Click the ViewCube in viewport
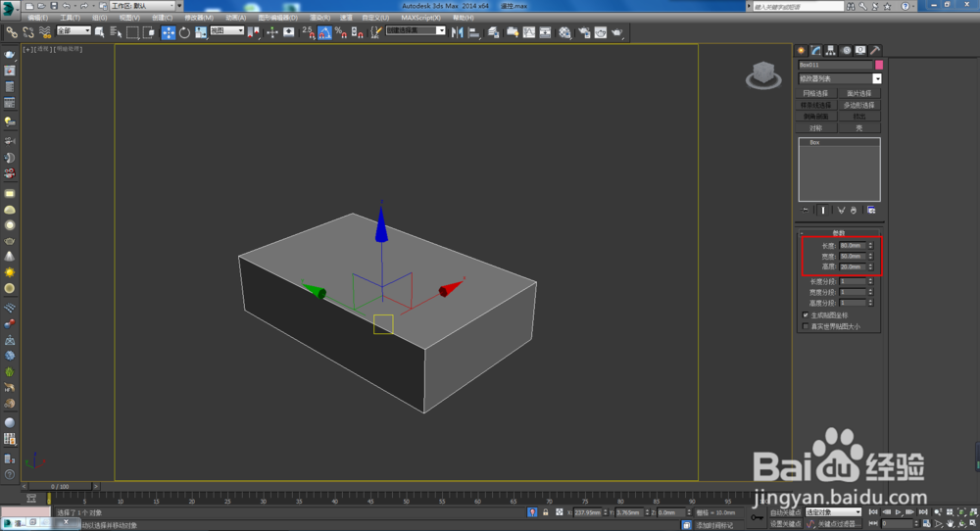Image resolution: width=980 pixels, height=531 pixels. click(x=763, y=75)
